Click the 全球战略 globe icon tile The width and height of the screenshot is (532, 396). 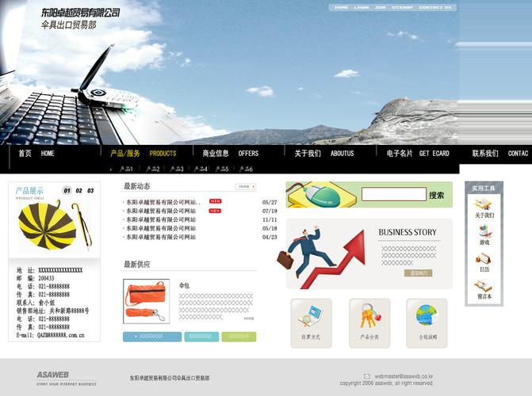(427, 323)
